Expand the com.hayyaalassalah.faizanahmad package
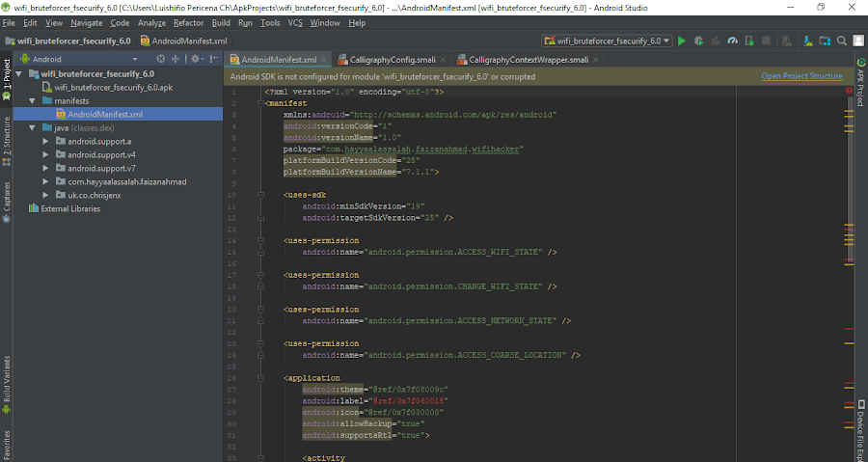Viewport: 868px width, 462px height. (x=46, y=181)
